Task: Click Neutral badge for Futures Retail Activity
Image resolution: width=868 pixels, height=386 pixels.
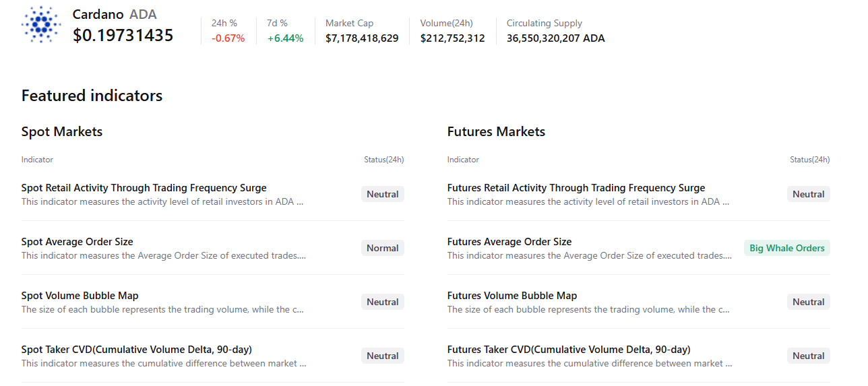Action: [x=809, y=194]
